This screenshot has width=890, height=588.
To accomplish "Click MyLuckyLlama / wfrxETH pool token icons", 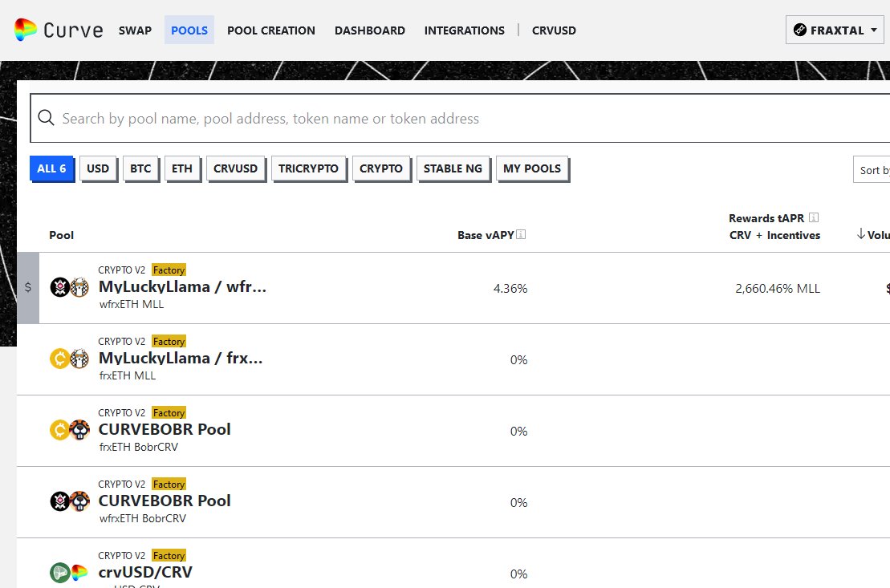I will click(x=69, y=287).
